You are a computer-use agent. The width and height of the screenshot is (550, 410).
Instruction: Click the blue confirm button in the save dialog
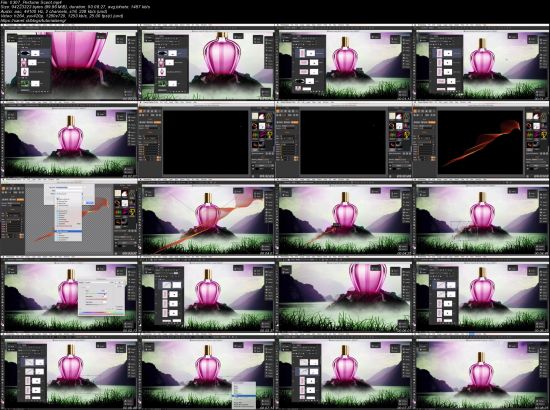tap(89, 203)
